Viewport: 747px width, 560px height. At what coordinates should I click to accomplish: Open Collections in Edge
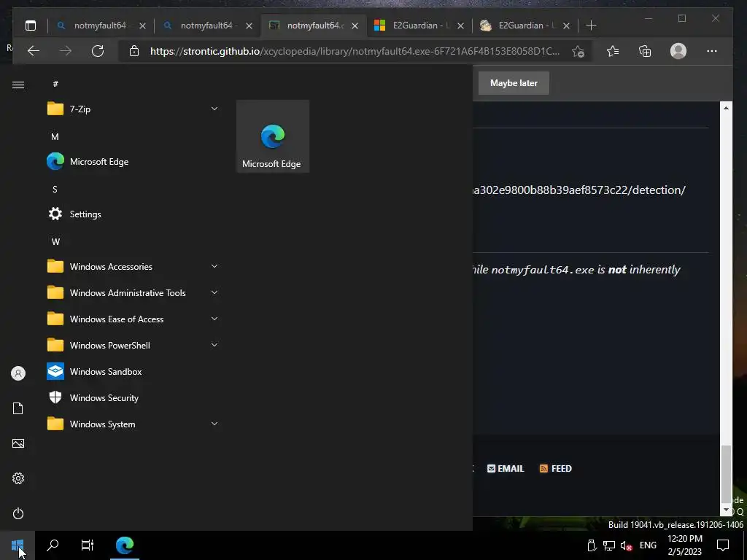[x=645, y=51]
